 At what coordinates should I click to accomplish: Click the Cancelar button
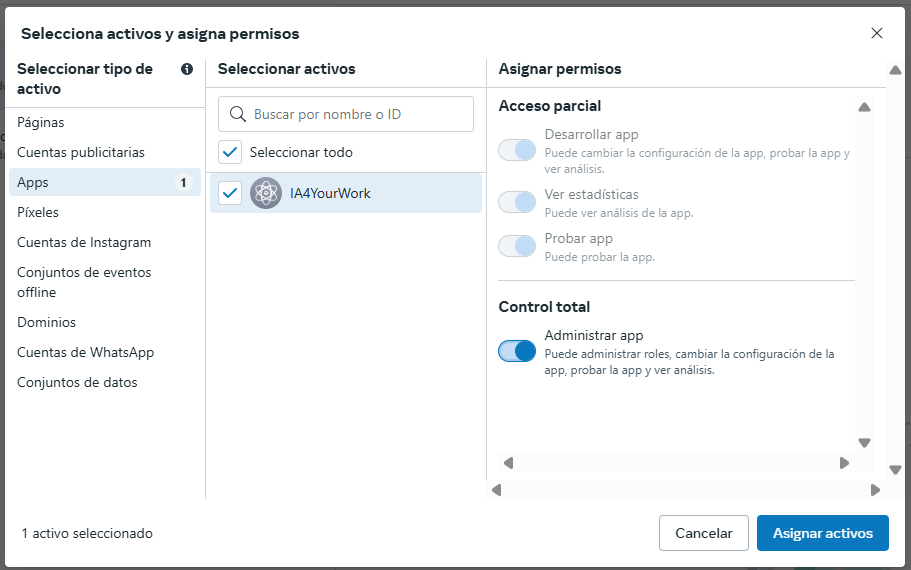click(704, 533)
